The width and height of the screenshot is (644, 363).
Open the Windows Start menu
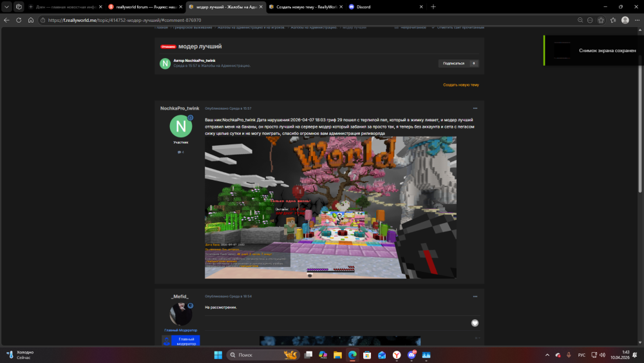pos(218,355)
